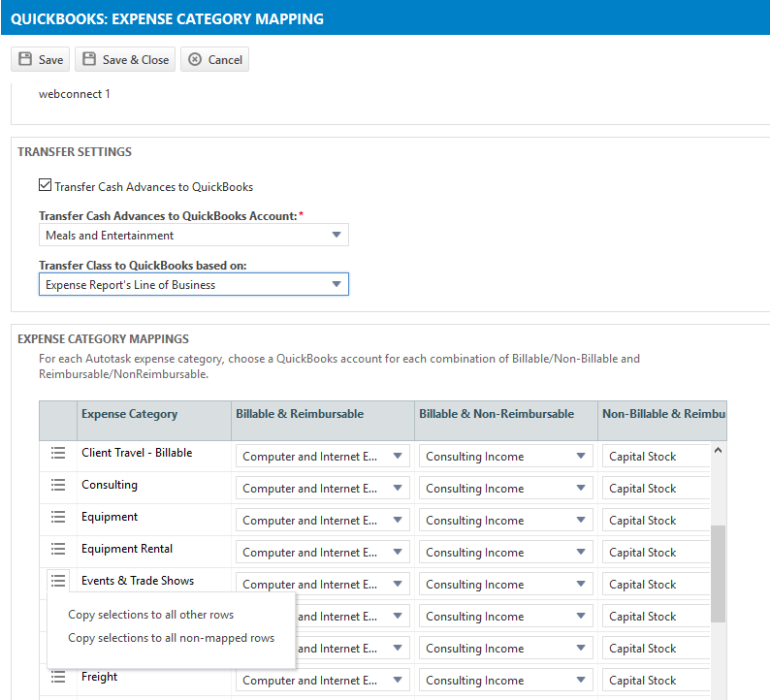The image size is (770, 700).
Task: Open Freight row Consulting Income dropdown
Action: (x=506, y=681)
